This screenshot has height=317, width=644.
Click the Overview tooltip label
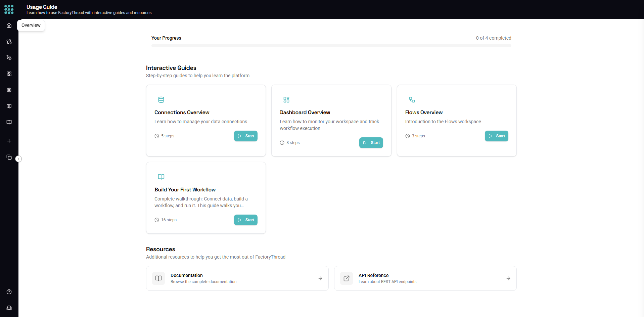coord(31,25)
